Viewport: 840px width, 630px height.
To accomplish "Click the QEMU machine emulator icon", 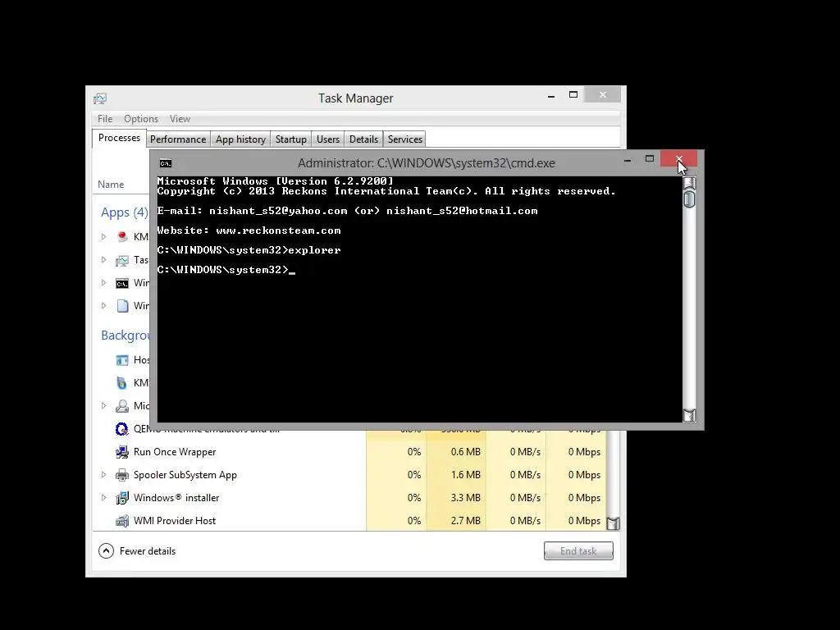I will 121,428.
